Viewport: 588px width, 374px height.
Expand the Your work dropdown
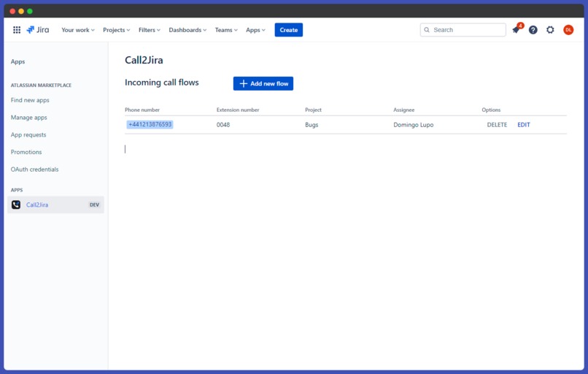tap(78, 30)
